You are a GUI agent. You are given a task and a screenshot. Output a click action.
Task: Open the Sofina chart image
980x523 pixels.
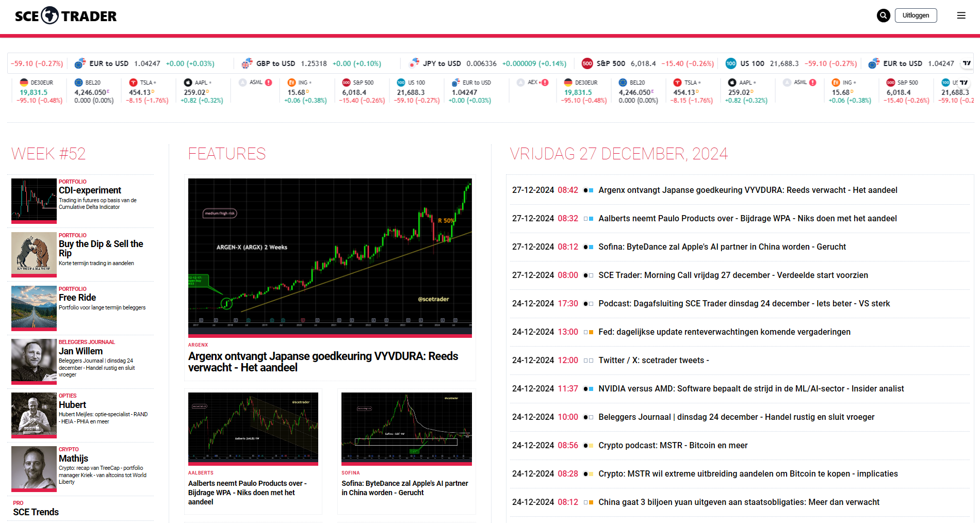(406, 429)
